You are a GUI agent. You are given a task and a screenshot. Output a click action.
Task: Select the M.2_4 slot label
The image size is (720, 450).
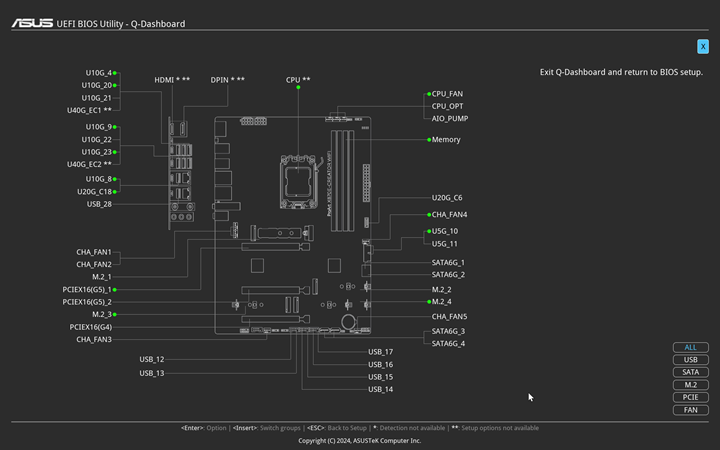click(x=441, y=302)
